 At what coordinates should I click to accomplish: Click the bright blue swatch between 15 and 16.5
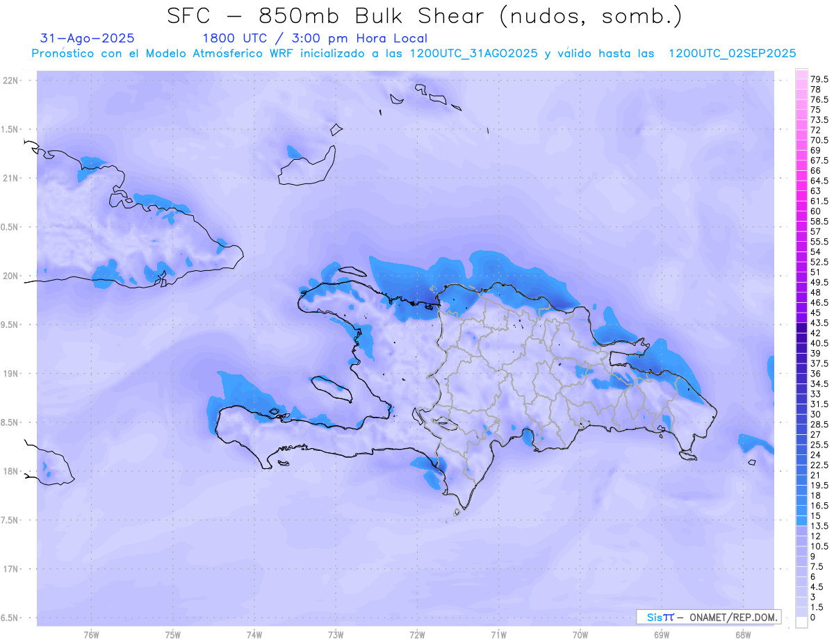point(801,510)
